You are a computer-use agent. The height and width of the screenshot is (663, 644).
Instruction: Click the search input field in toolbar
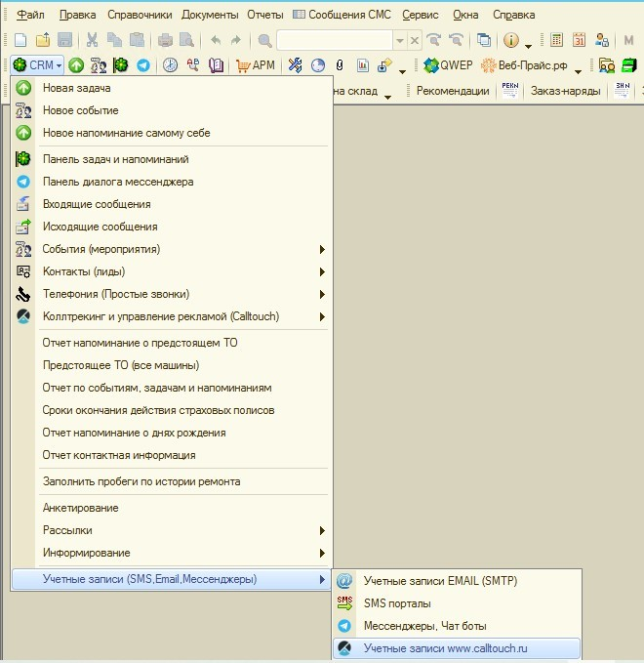coord(335,40)
